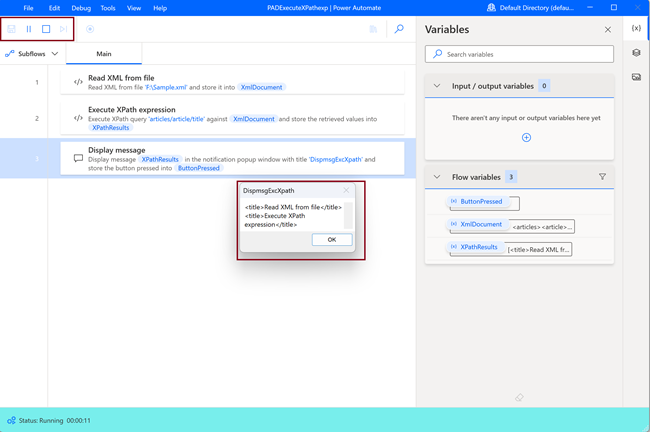Click the Status: Running text
The width and height of the screenshot is (650, 432).
click(41, 421)
